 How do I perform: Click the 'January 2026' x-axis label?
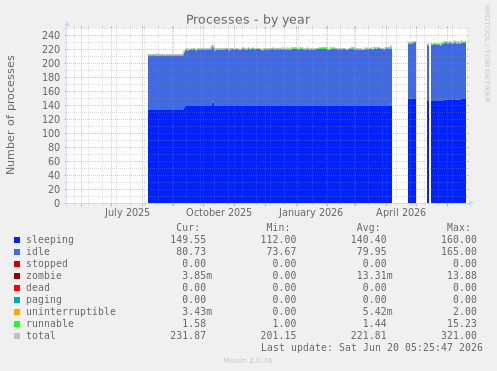click(311, 213)
